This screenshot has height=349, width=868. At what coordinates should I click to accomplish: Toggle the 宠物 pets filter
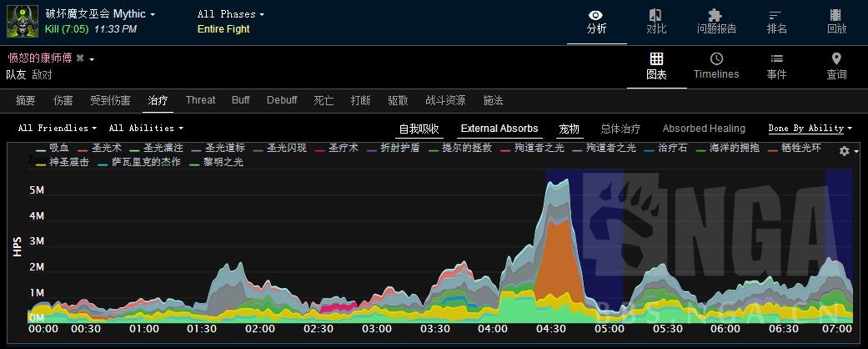click(x=569, y=129)
